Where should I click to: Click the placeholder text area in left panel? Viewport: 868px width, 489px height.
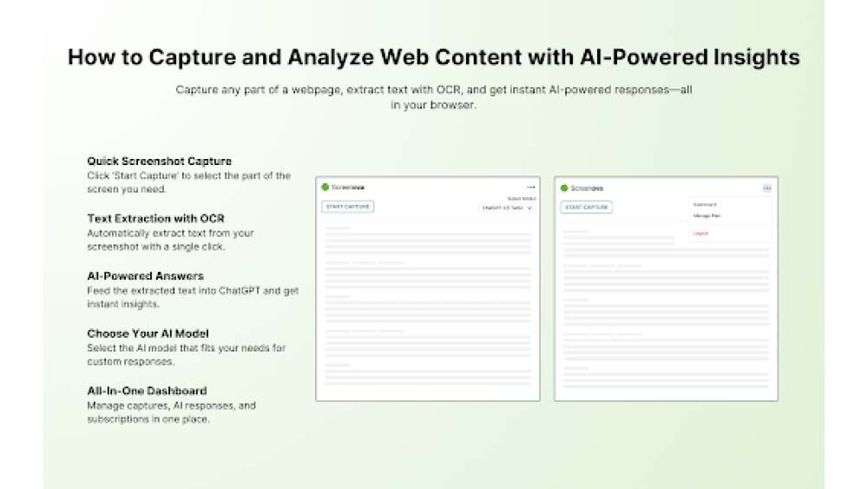(x=427, y=304)
